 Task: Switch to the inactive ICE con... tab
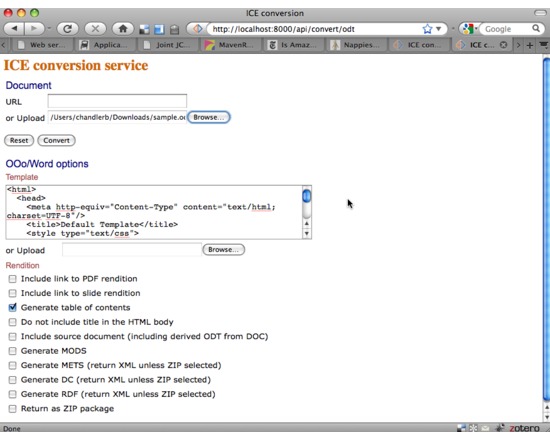[x=419, y=45]
